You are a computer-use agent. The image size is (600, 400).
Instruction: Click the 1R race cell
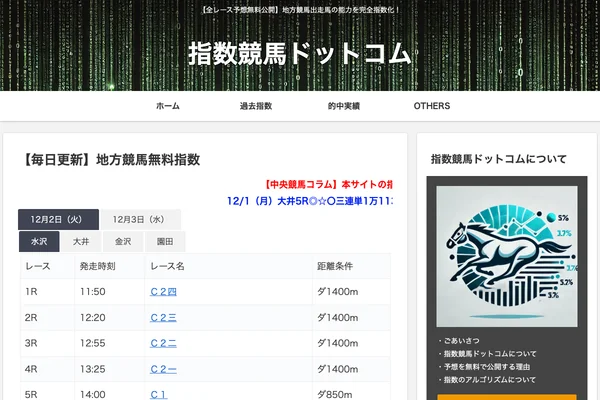[x=47, y=292]
